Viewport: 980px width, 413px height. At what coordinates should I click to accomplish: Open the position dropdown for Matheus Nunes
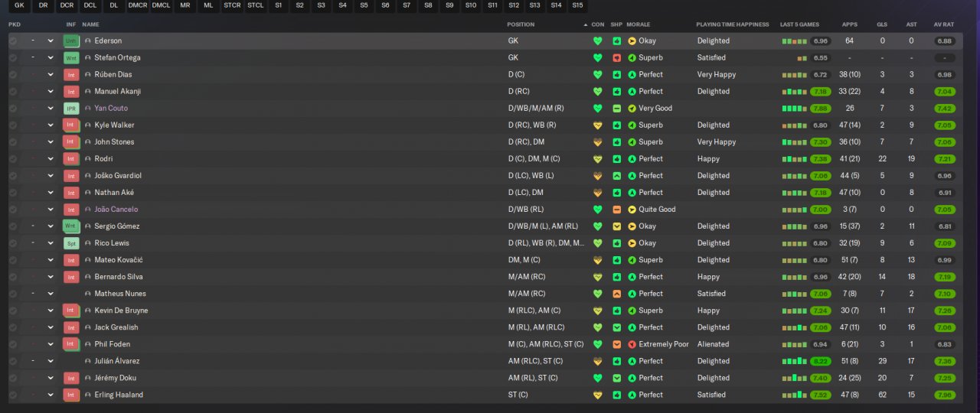click(x=51, y=294)
